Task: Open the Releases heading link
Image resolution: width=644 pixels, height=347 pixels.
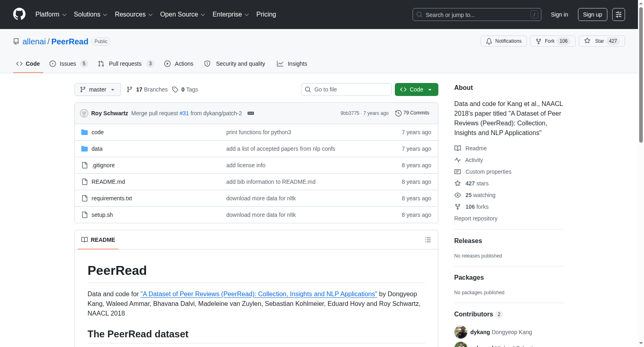Action: point(468,241)
